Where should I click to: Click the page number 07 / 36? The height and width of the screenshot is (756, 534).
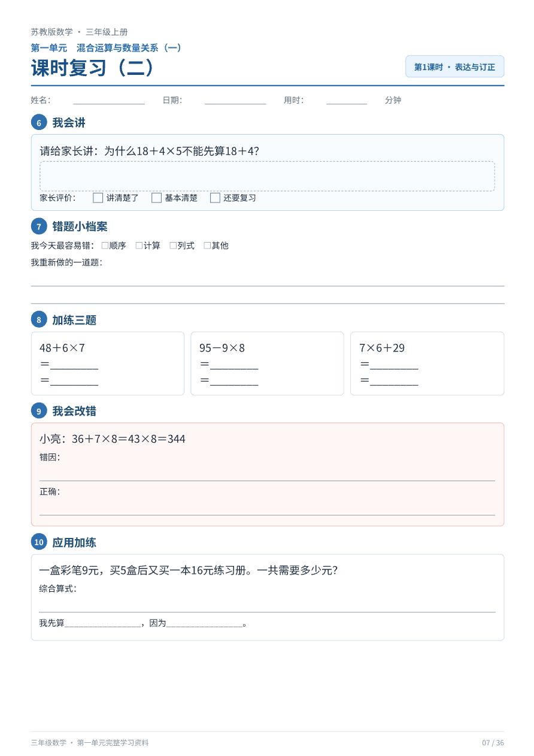[493, 743]
